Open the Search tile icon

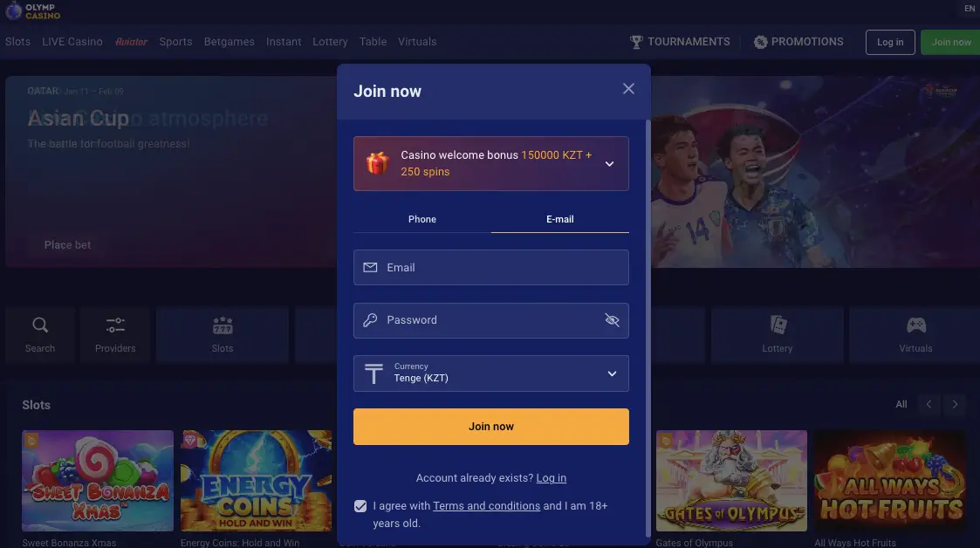click(x=40, y=325)
